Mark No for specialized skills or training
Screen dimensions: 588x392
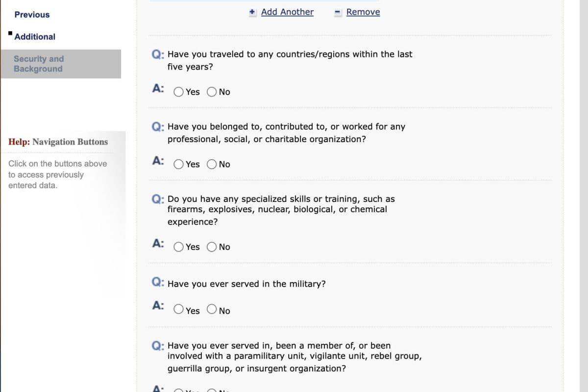[212, 247]
